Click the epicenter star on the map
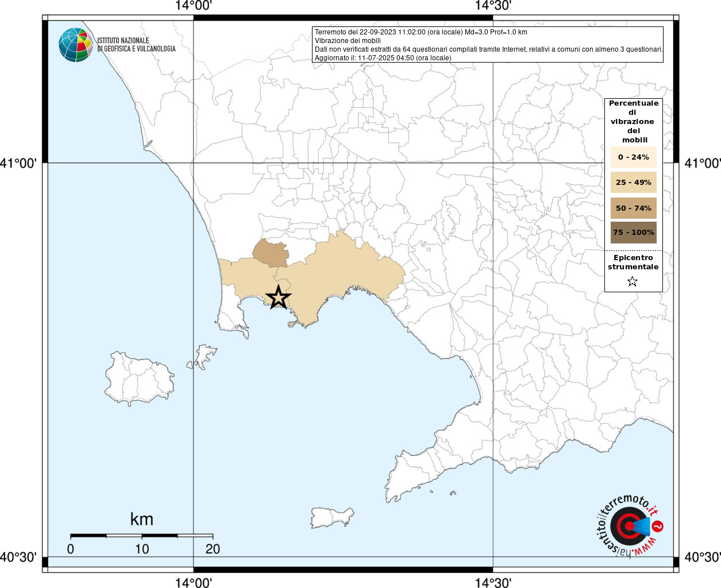This screenshot has width=721, height=588. click(x=279, y=297)
